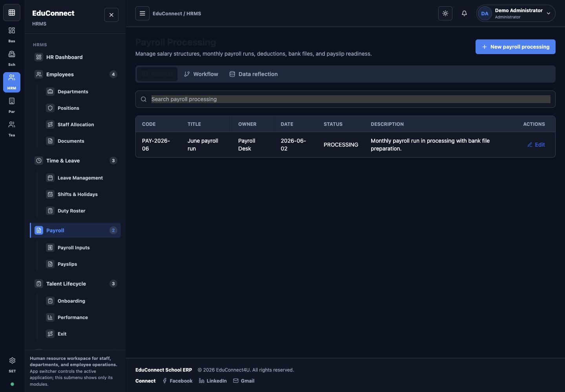Open Performance submenu item

click(x=81, y=318)
